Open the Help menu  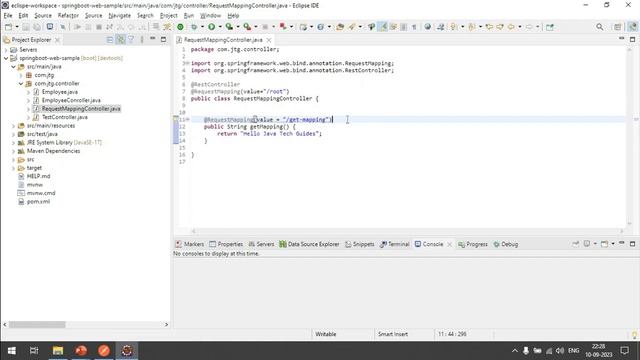[233, 16]
